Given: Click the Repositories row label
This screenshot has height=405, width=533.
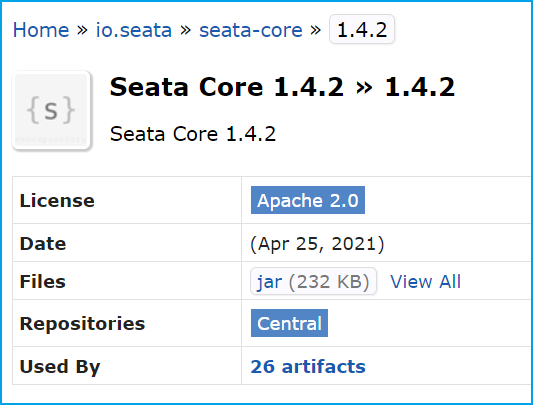Looking at the screenshot, I should pyautogui.click(x=82, y=323).
